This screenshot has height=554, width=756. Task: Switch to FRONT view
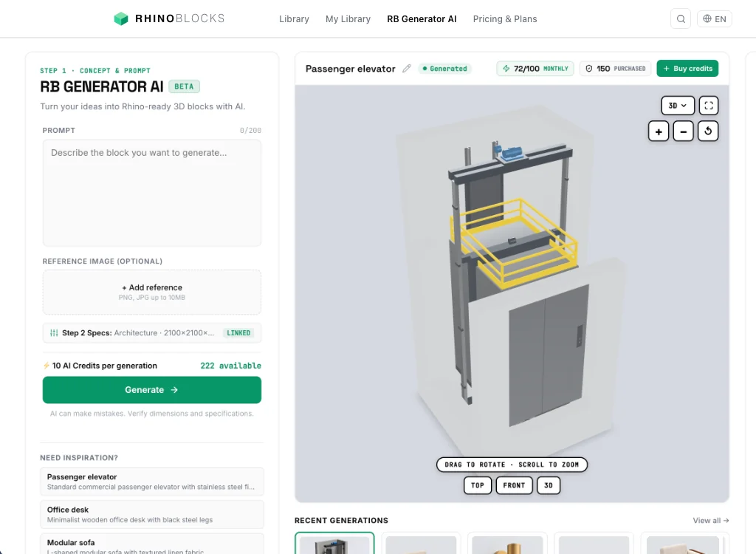click(x=514, y=485)
